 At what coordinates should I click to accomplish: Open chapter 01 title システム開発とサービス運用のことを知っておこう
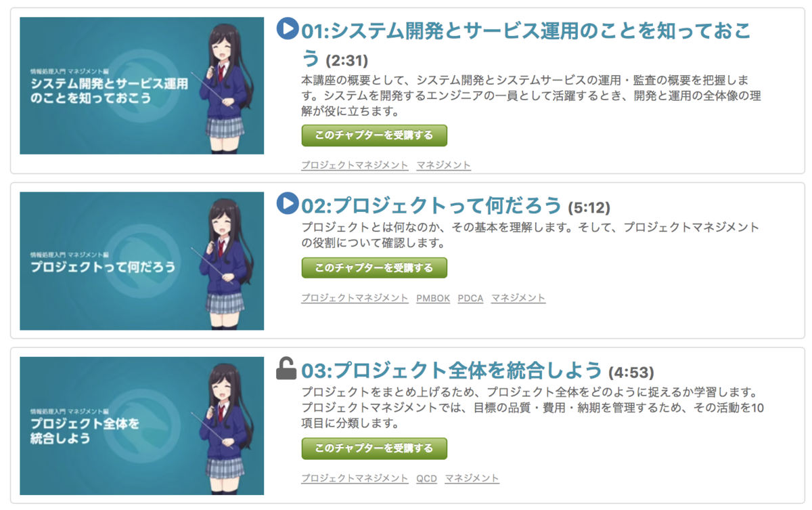(526, 43)
